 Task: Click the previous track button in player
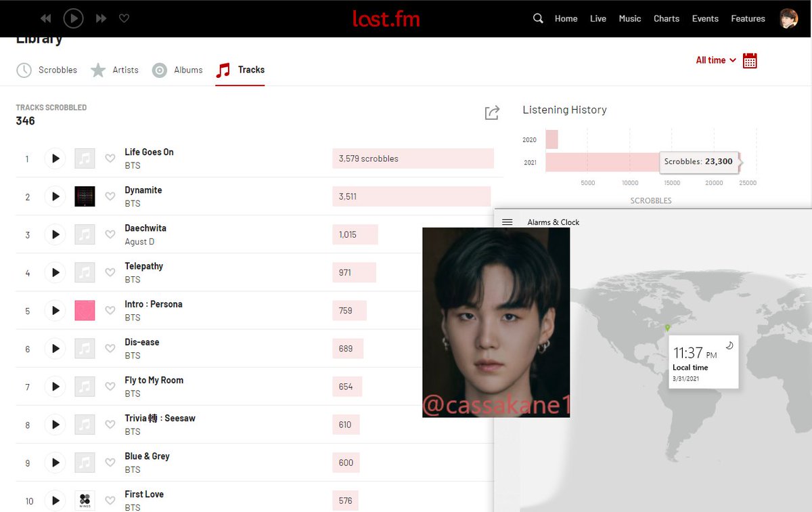click(x=46, y=18)
